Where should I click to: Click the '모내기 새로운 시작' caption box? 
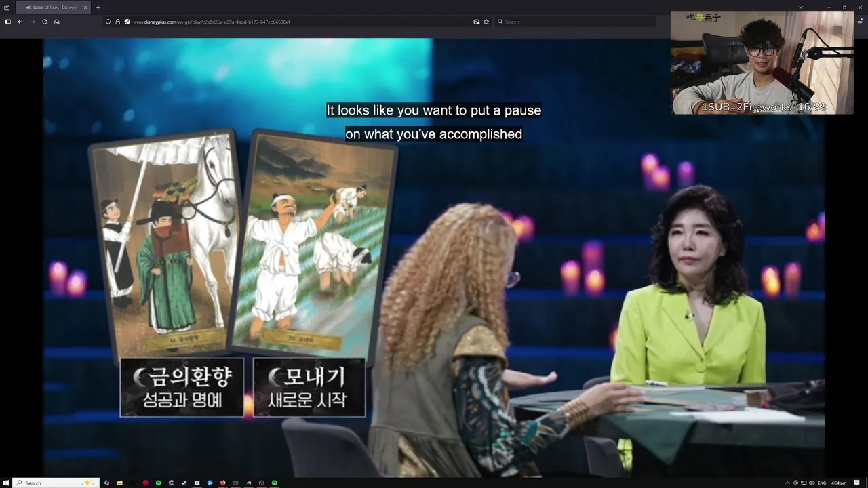pyautogui.click(x=309, y=387)
